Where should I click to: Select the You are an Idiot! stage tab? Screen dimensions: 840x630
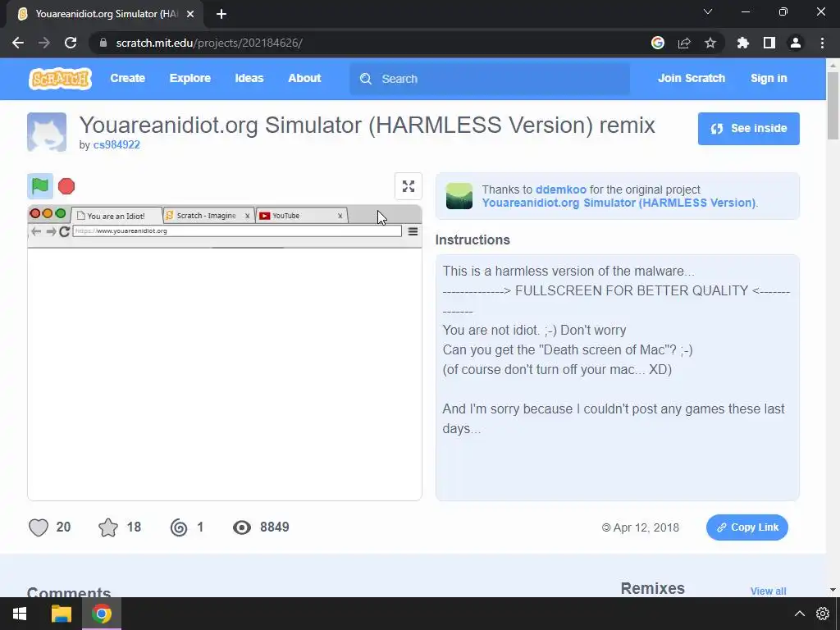click(116, 216)
